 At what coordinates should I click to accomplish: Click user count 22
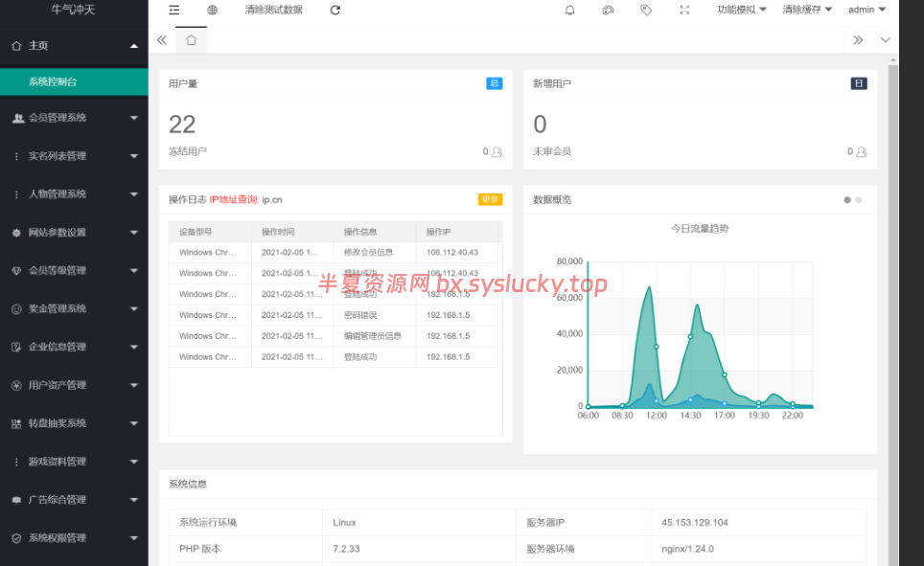click(182, 125)
